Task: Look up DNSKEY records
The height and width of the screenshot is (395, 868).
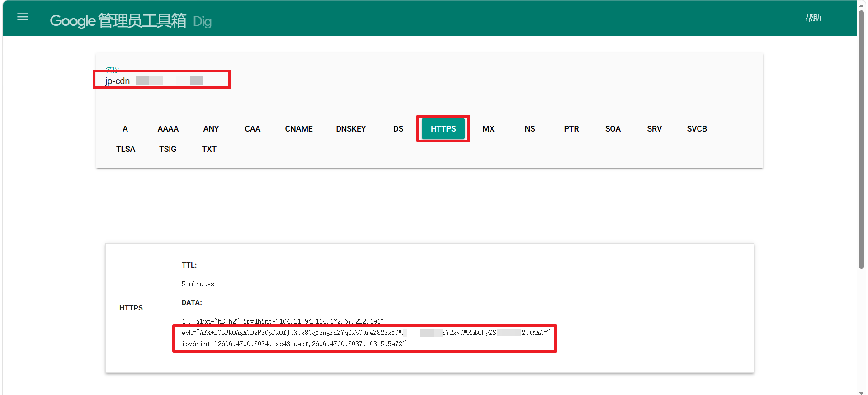Action: click(x=351, y=129)
